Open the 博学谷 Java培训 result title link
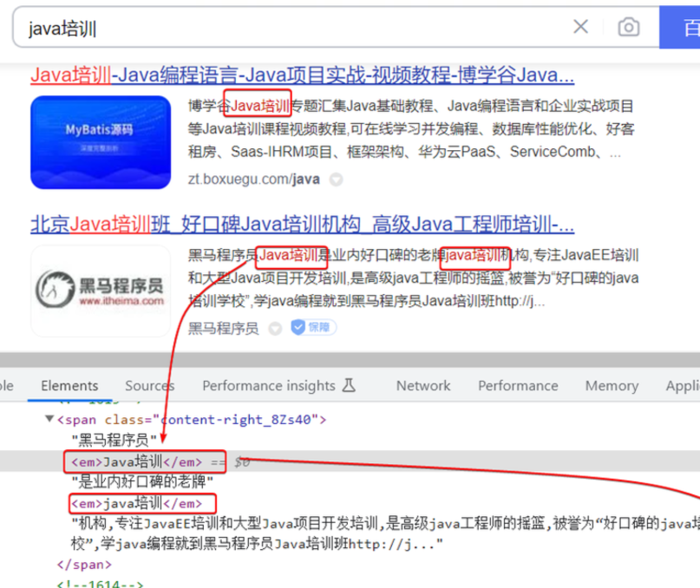This screenshot has width=700, height=588. tap(302, 75)
